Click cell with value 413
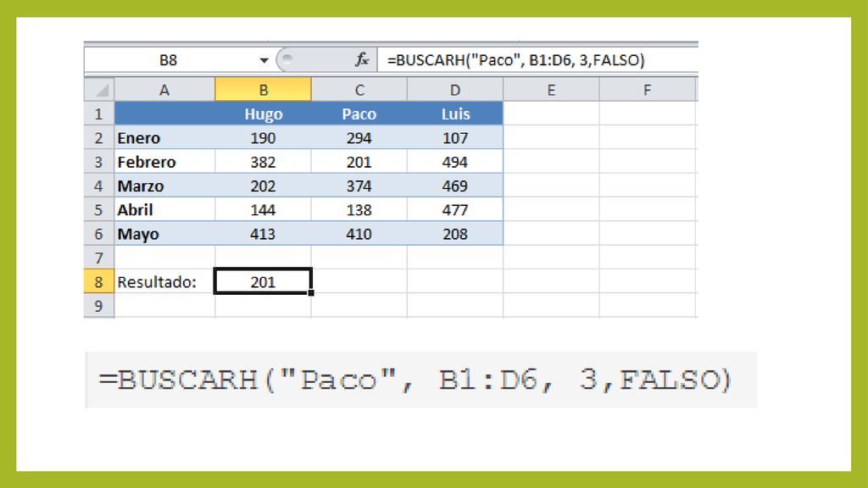The width and height of the screenshot is (868, 488). pyautogui.click(x=263, y=234)
